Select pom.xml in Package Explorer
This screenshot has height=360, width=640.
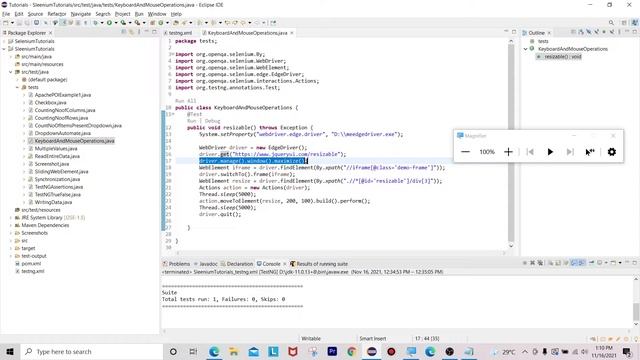coord(31,264)
